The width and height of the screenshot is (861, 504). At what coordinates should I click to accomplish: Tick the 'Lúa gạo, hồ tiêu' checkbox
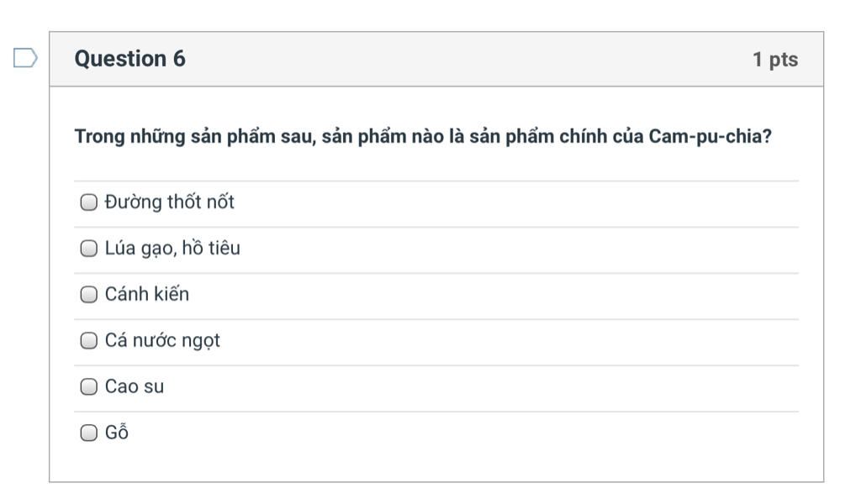(x=88, y=249)
